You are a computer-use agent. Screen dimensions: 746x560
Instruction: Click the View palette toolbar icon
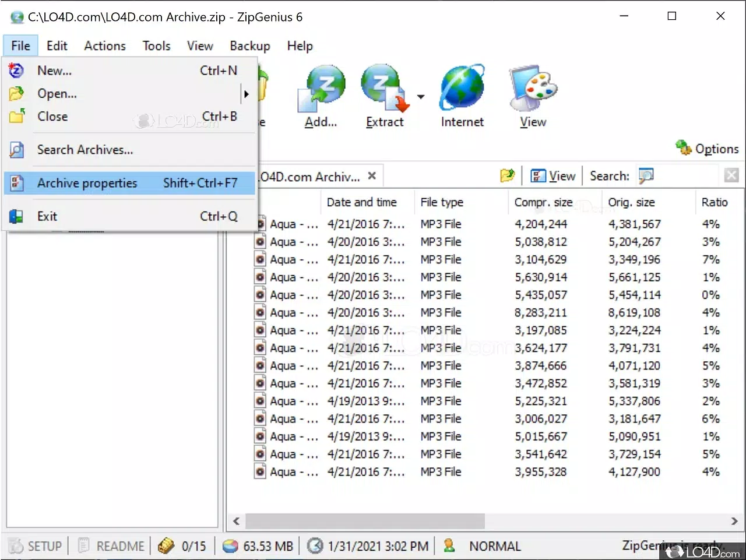(x=533, y=89)
